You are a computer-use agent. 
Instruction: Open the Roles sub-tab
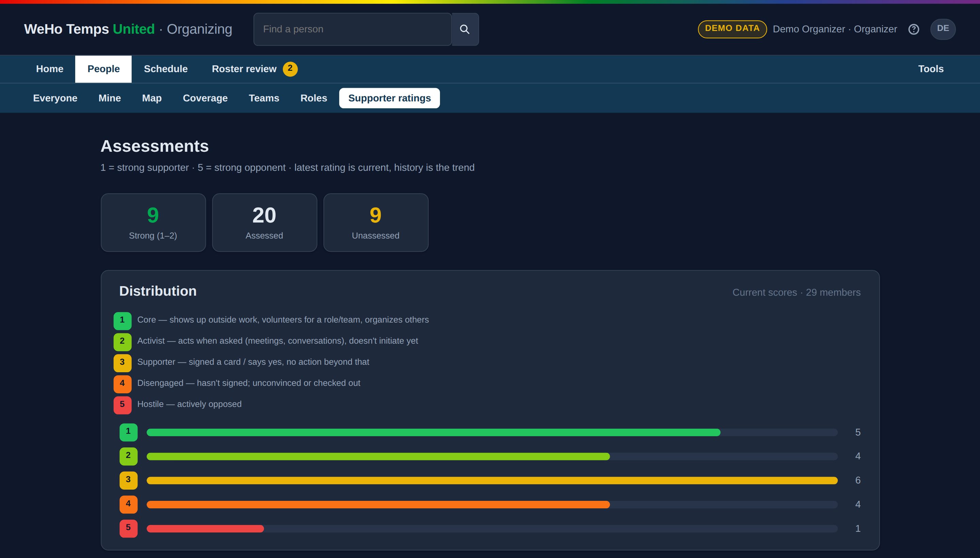[x=313, y=98]
